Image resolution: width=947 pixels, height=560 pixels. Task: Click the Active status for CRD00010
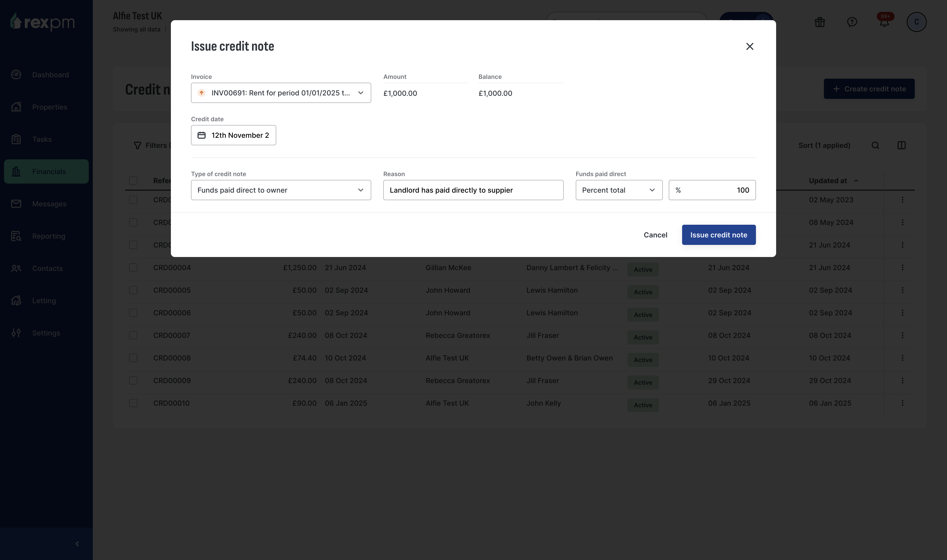click(643, 405)
